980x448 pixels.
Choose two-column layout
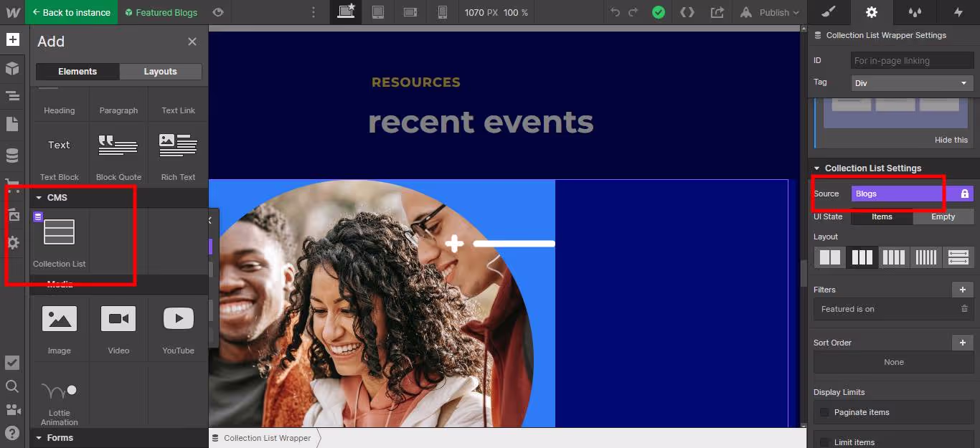829,257
